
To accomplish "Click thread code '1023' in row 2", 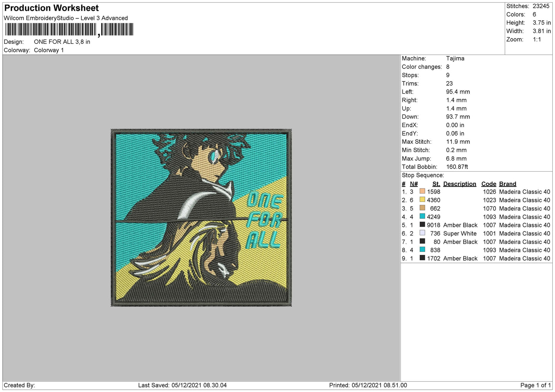I will [x=490, y=200].
